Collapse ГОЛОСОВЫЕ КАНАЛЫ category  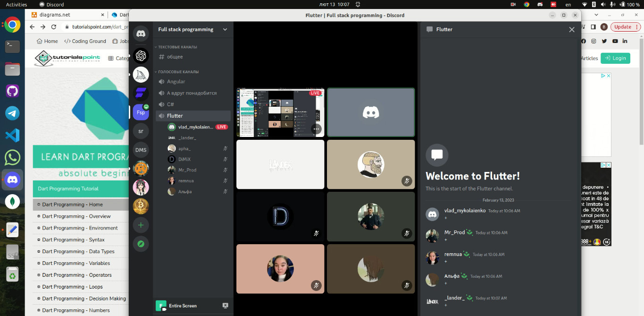point(178,72)
